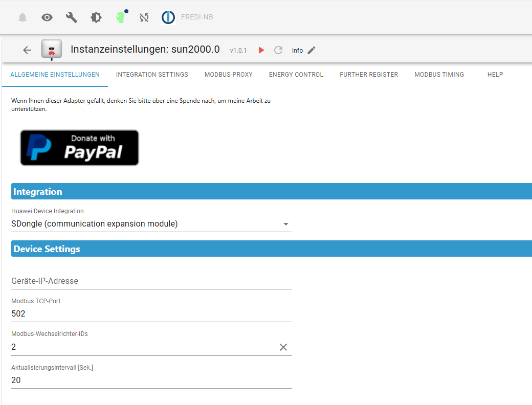Viewport: 532px width, 405px height.
Task: Switch to the Integration Settings tab
Action: pyautogui.click(x=152, y=75)
